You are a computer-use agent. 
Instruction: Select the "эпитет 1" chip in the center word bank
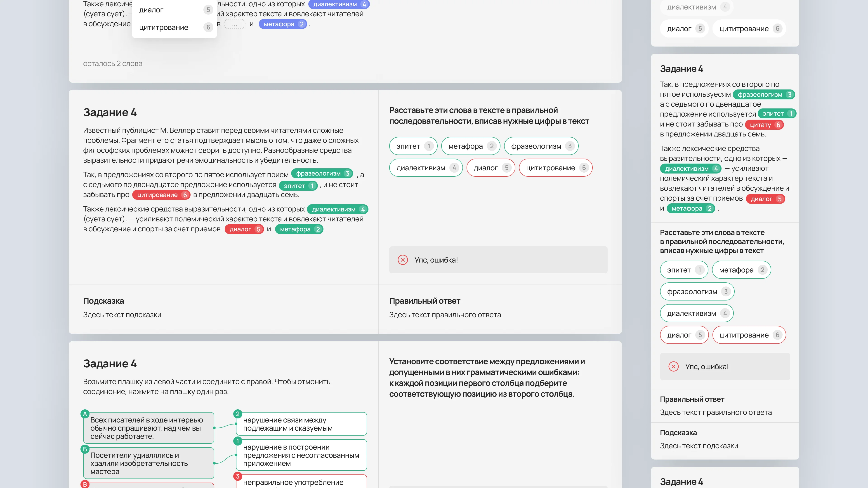click(x=413, y=146)
